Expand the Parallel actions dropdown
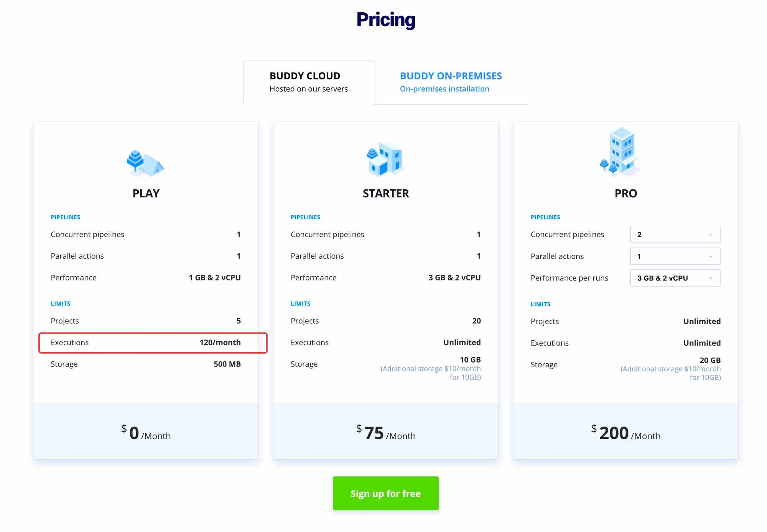Image resolution: width=767 pixels, height=532 pixels. click(675, 256)
